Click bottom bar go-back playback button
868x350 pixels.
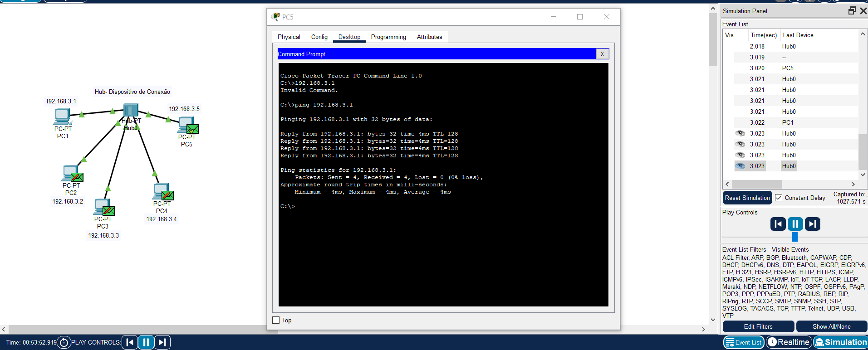tap(130, 342)
